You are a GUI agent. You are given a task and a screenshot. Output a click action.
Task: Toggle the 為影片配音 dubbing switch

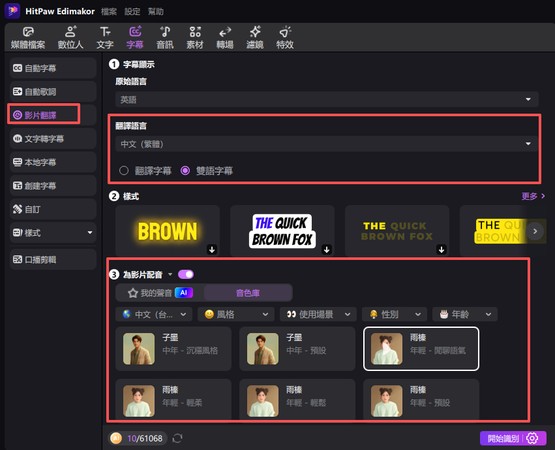click(x=186, y=274)
